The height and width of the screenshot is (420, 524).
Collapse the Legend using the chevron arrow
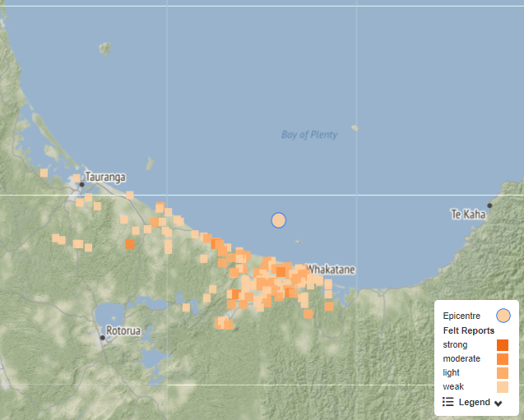click(498, 404)
